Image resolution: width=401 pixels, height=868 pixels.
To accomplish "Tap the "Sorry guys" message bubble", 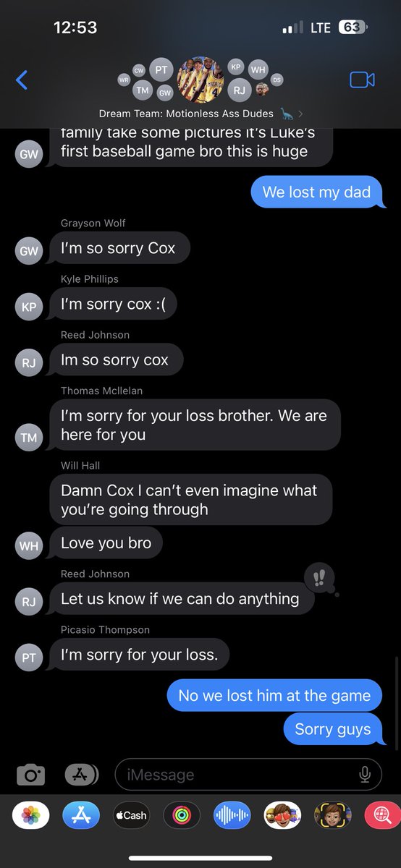I will (333, 729).
